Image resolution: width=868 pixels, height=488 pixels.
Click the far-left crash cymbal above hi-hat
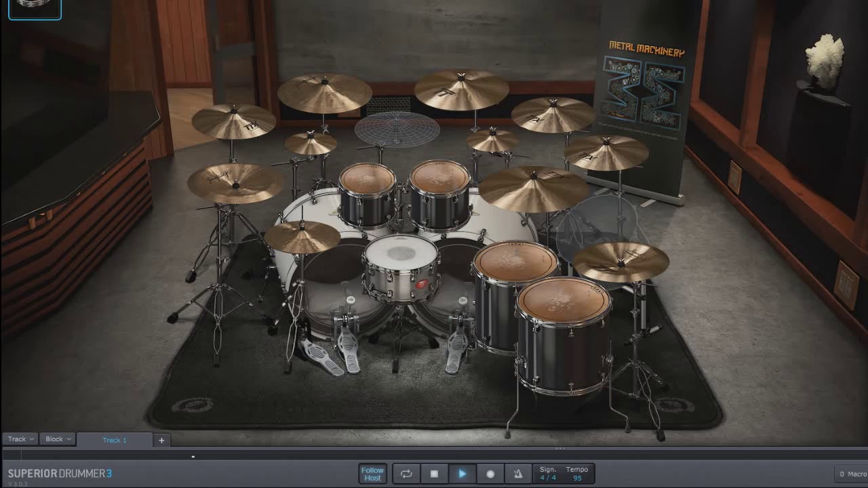tap(233, 121)
